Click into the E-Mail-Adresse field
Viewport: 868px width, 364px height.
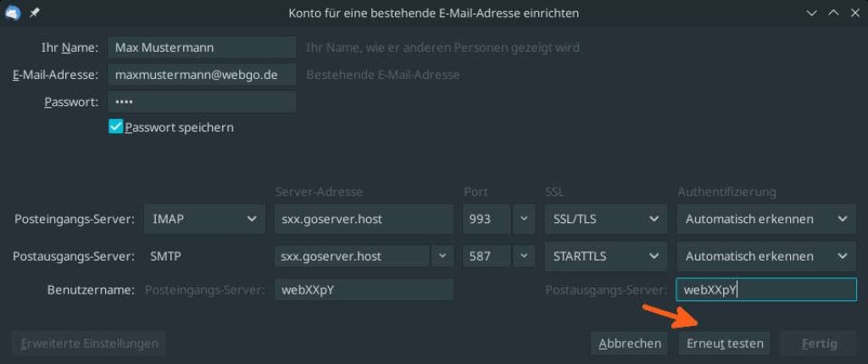202,74
